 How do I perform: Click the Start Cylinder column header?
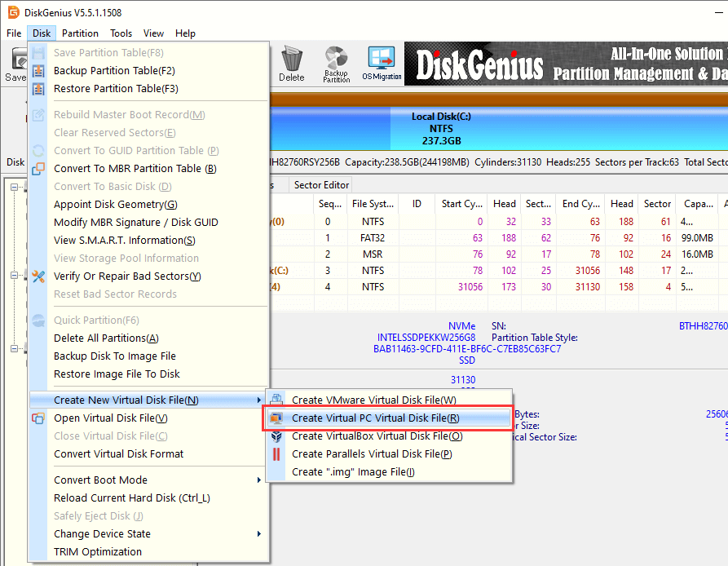pyautogui.click(x=461, y=204)
